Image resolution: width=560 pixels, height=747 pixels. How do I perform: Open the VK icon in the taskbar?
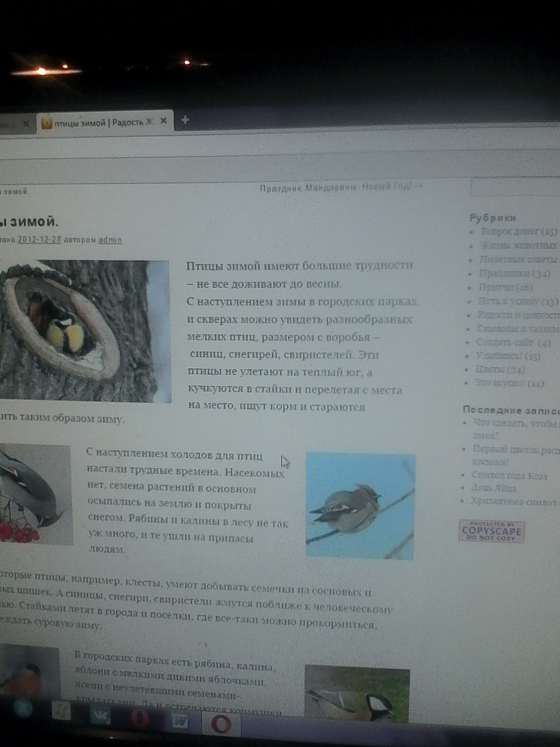point(100,714)
